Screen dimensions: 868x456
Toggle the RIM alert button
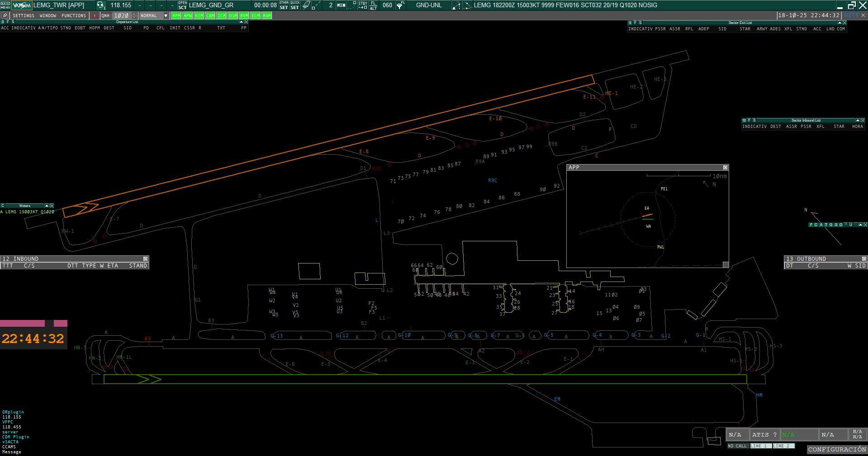pyautogui.click(x=199, y=16)
